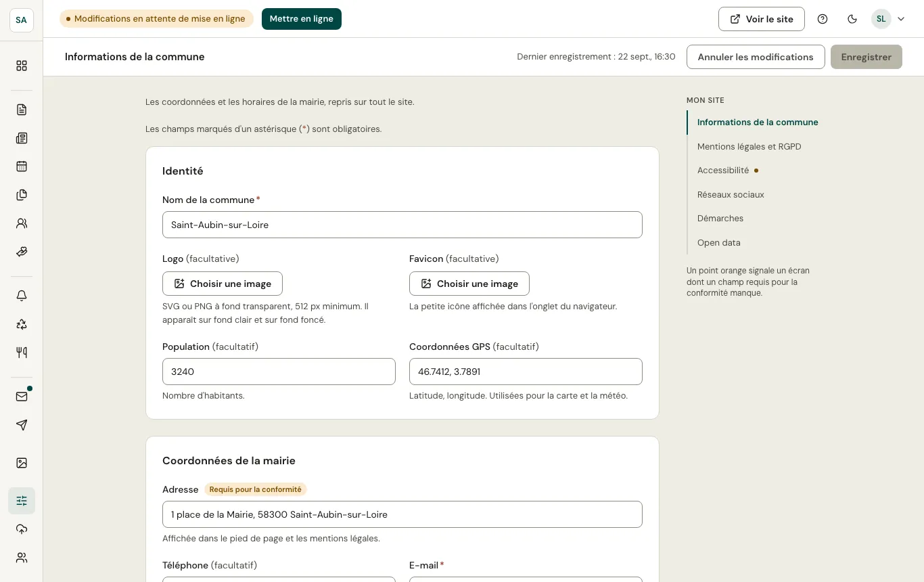Open the copied files icon in sidebar

tap(22, 195)
